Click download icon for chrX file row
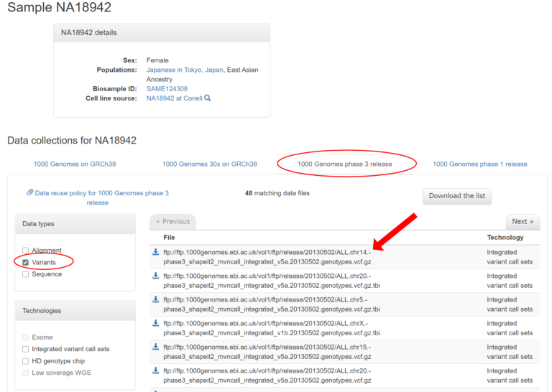This screenshot has height=392, width=552. pos(155,323)
